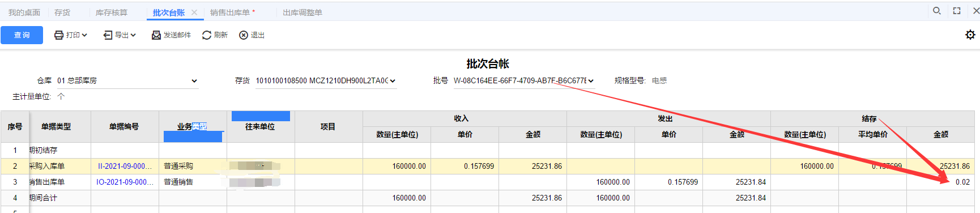Switch to 库存核算 tab
Image resolution: width=980 pixels, height=213 pixels.
[112, 12]
